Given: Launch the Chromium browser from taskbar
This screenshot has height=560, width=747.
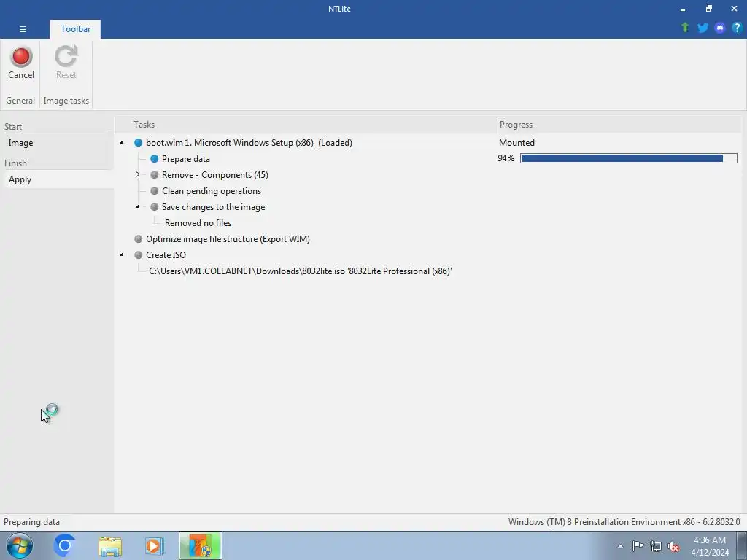Looking at the screenshot, I should (x=64, y=545).
